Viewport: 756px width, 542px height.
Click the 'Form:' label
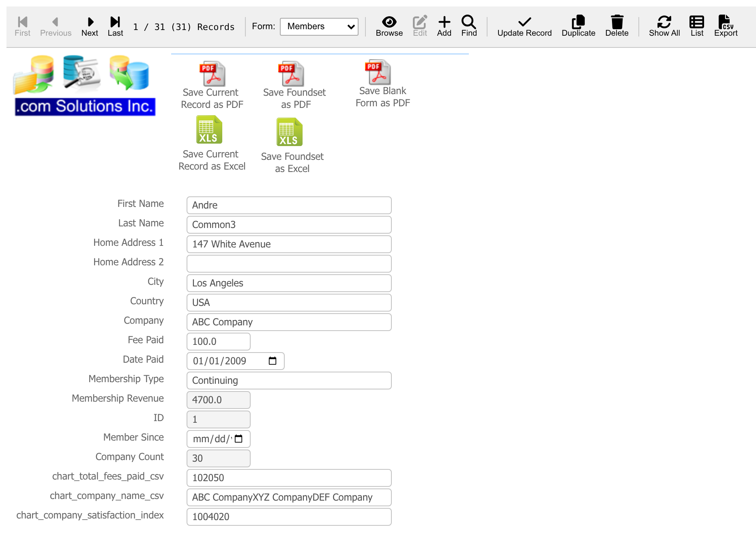pyautogui.click(x=263, y=26)
